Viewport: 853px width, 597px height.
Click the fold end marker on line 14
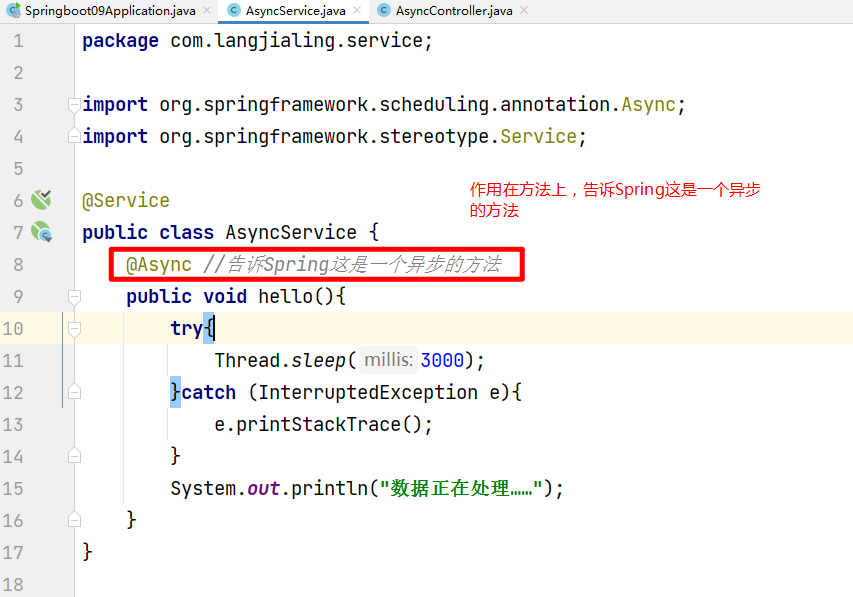[x=75, y=456]
